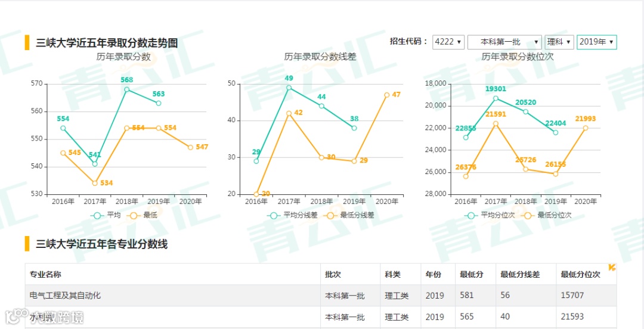The height and width of the screenshot is (329, 644).
Task: Click the 47 lowest line-difference point
Action: [387, 95]
